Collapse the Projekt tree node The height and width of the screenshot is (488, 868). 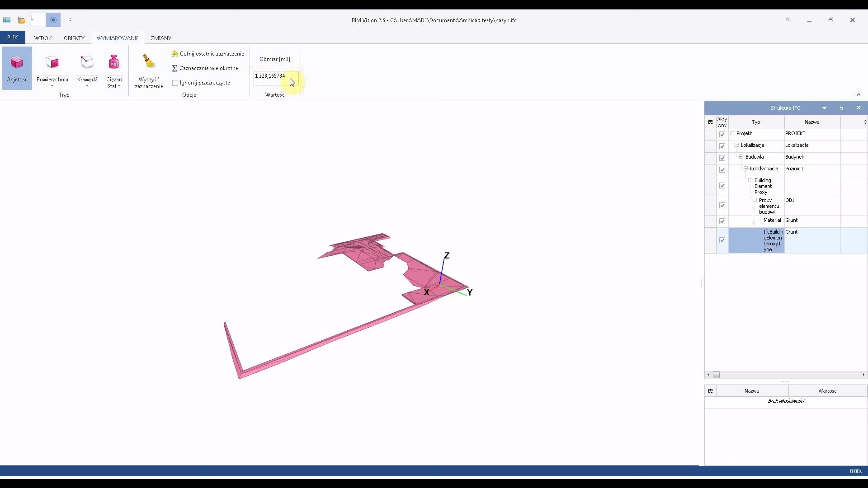pos(732,133)
